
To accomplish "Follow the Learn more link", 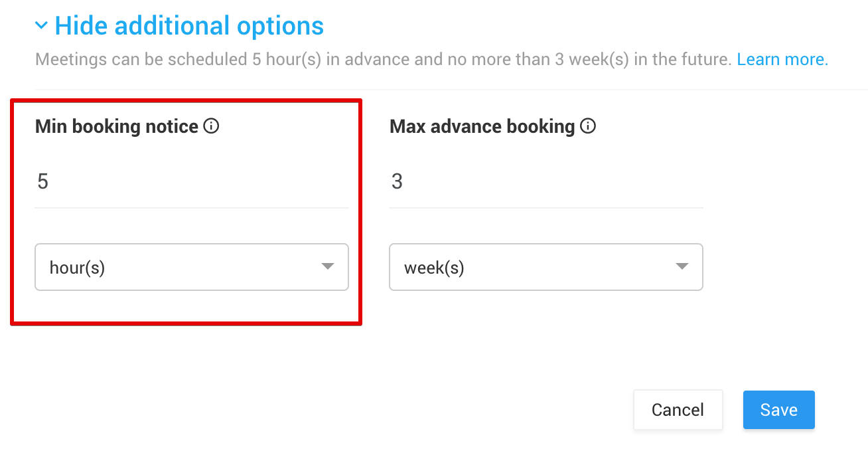I will point(782,59).
